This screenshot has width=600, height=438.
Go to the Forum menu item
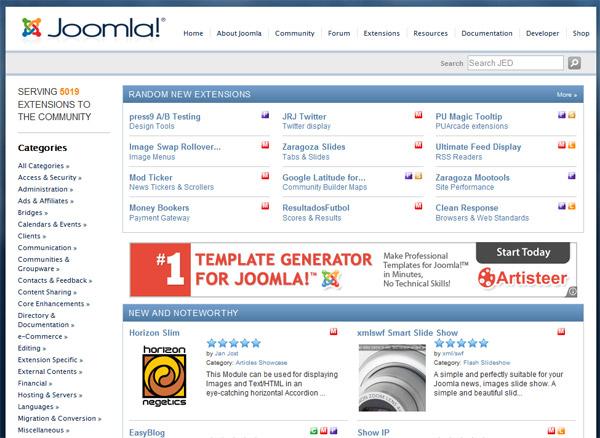pos(339,33)
